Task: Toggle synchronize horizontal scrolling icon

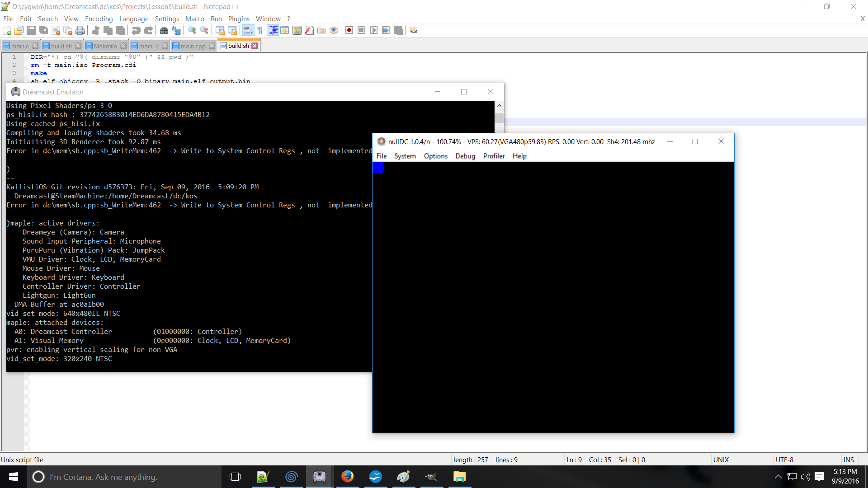Action: click(x=232, y=30)
